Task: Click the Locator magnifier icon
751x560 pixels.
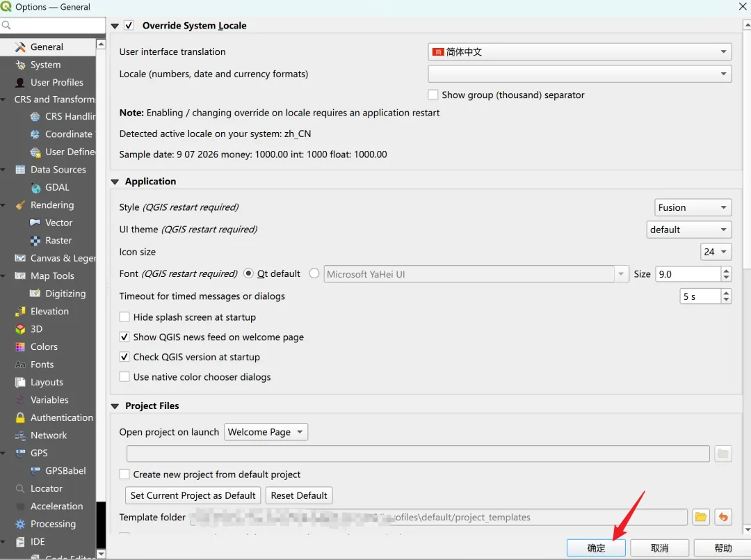Action: pyautogui.click(x=20, y=488)
